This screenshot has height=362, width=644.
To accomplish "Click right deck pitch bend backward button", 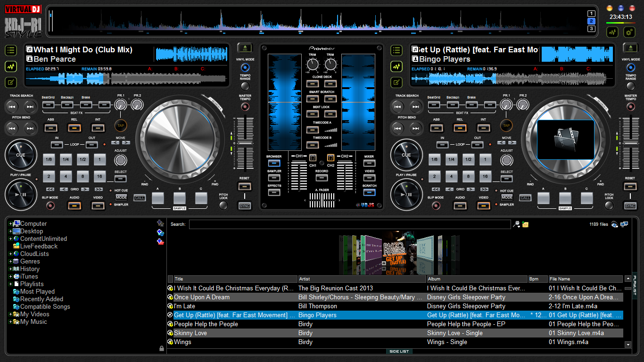I will tap(398, 128).
